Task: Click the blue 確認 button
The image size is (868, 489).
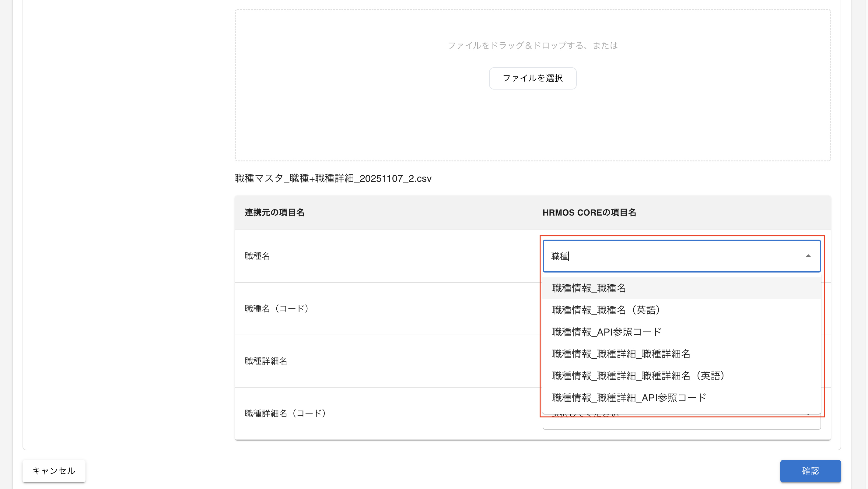Action: [x=810, y=471]
